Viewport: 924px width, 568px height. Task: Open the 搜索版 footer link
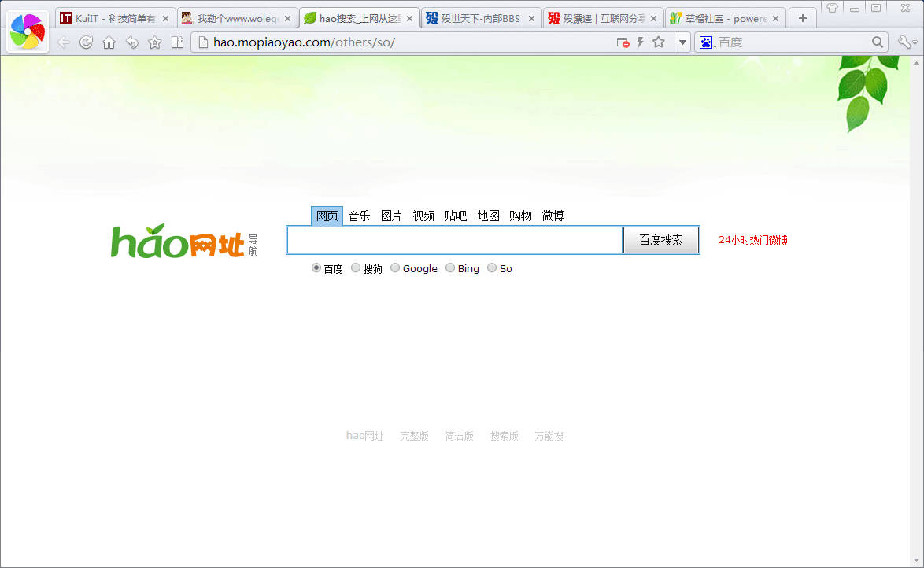[x=504, y=436]
